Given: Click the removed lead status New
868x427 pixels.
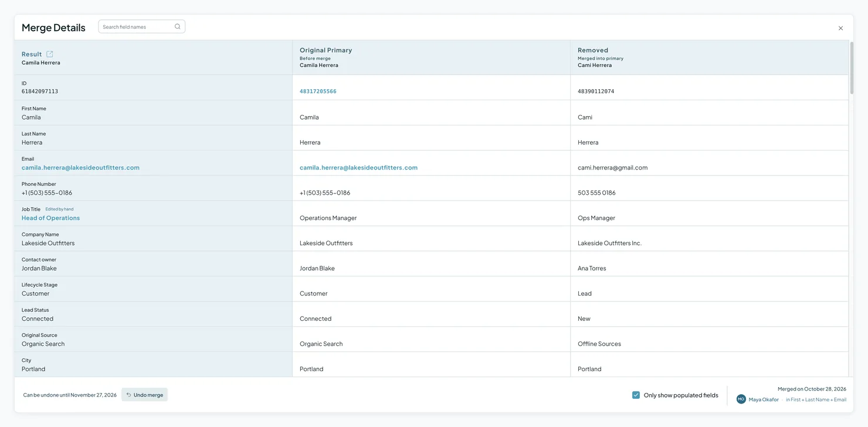Looking at the screenshot, I should point(584,319).
